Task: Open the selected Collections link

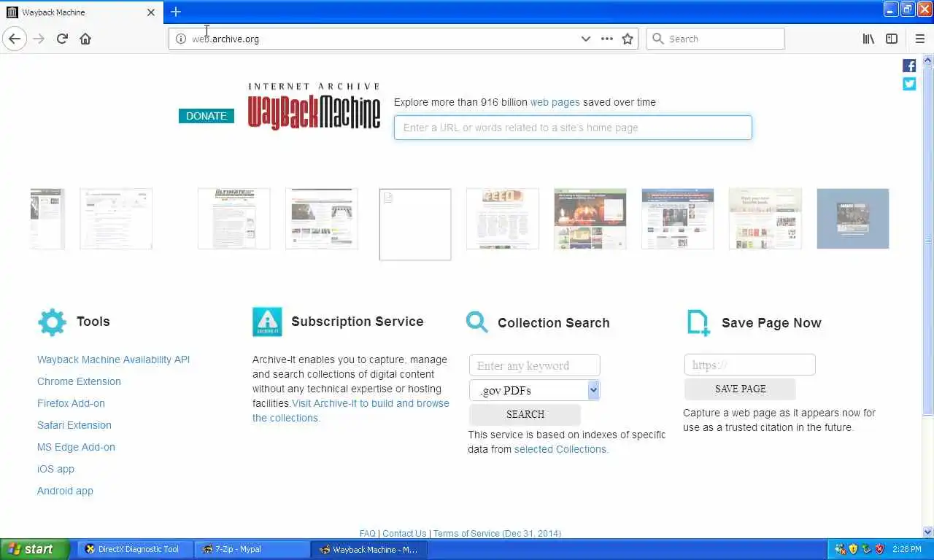Action: pyautogui.click(x=561, y=449)
